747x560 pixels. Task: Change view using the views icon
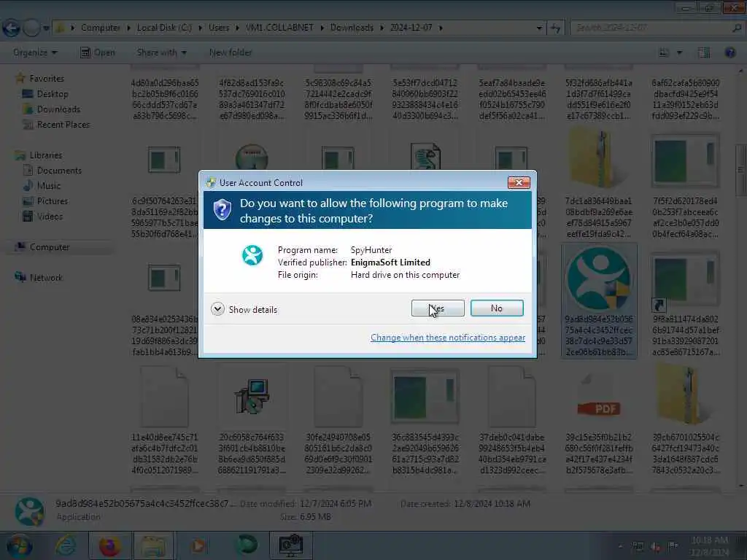point(664,52)
